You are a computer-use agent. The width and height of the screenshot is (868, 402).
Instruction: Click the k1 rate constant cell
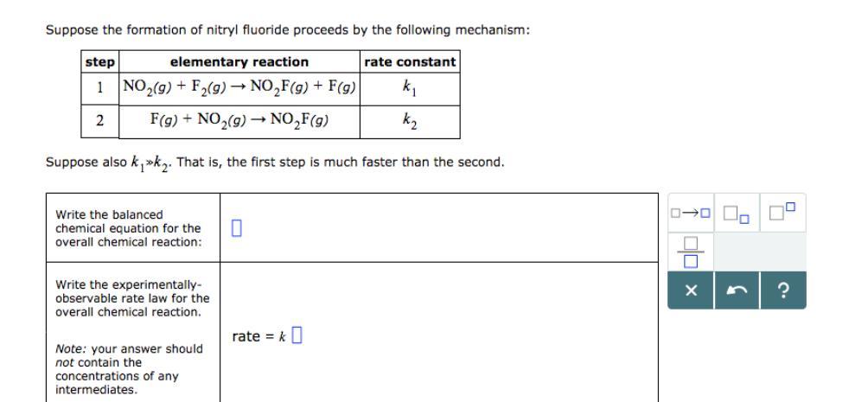point(409,87)
